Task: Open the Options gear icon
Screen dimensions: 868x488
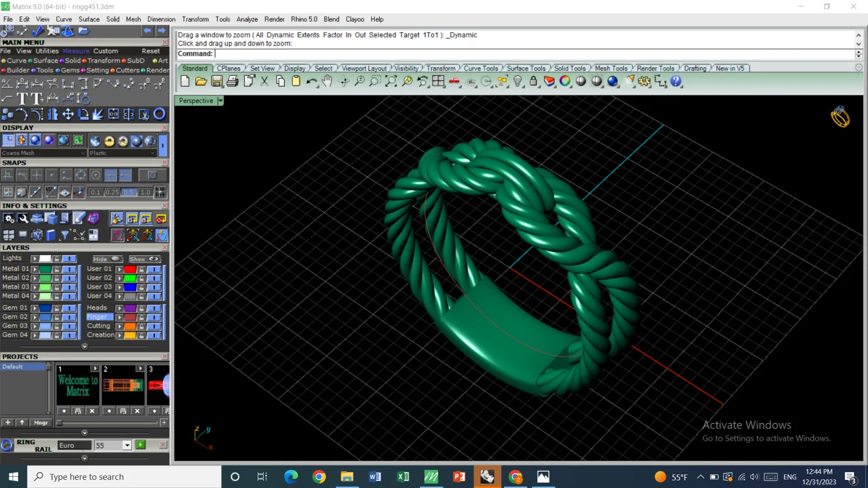Action: tap(644, 81)
